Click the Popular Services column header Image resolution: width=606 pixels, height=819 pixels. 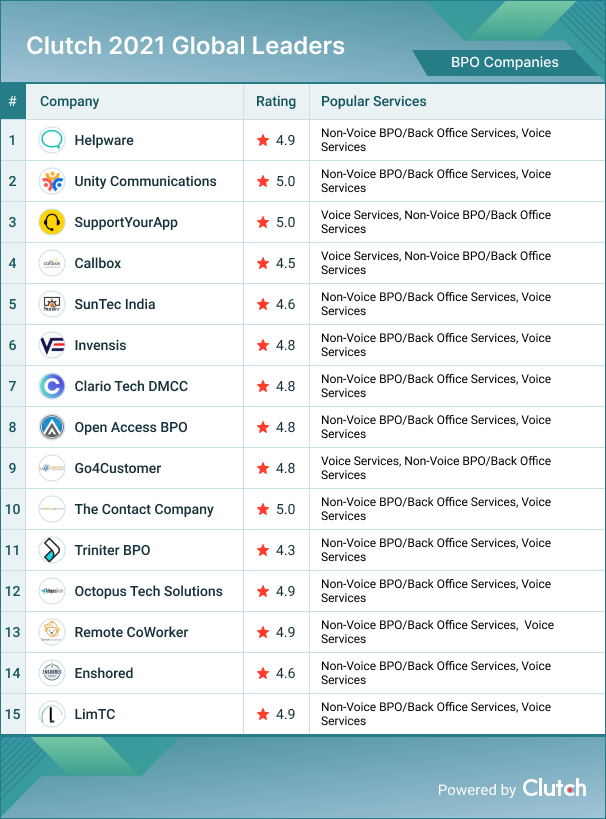click(x=374, y=101)
